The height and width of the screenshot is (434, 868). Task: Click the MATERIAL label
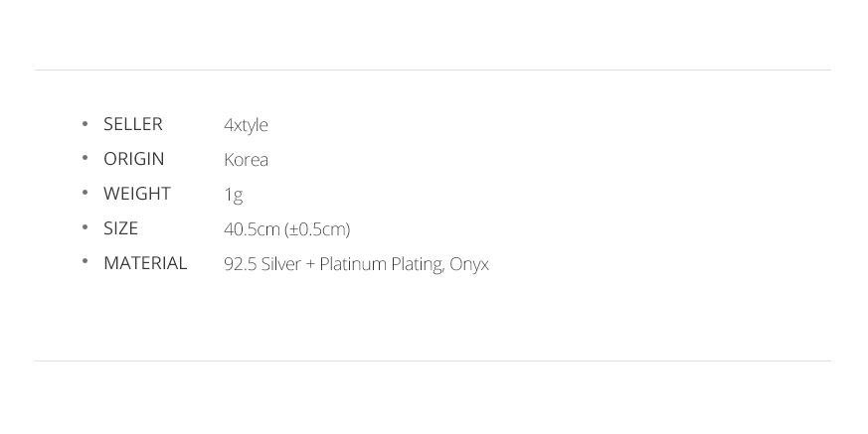(x=145, y=263)
